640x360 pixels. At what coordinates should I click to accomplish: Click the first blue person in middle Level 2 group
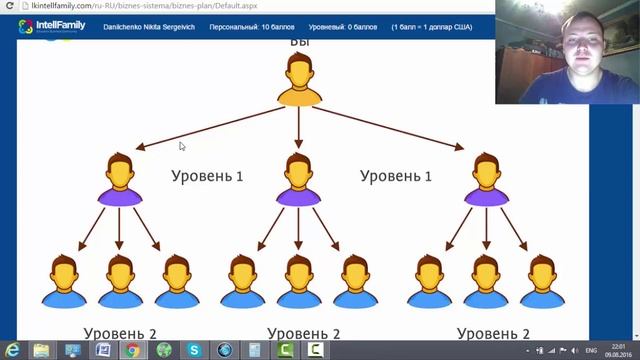pos(242,281)
